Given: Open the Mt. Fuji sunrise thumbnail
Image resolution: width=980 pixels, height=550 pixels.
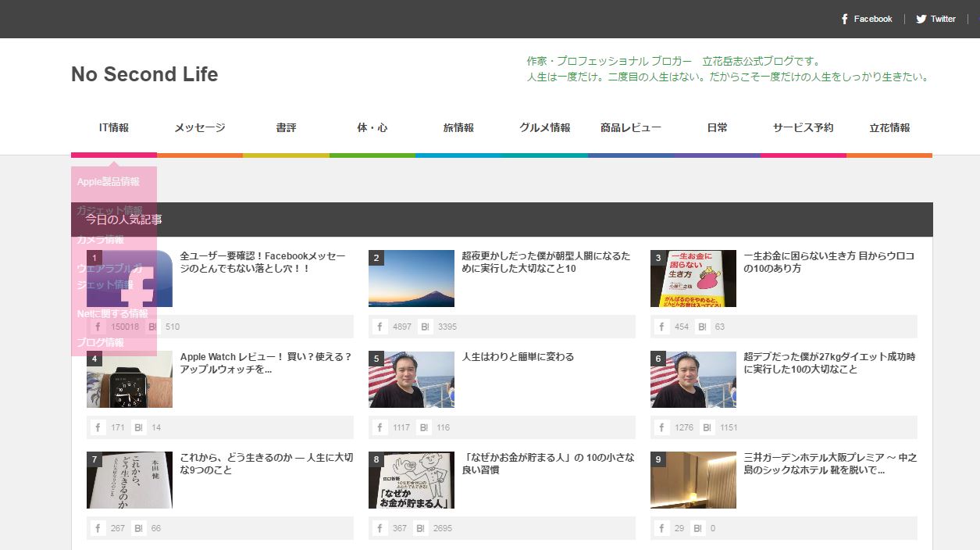Looking at the screenshot, I should pyautogui.click(x=412, y=279).
